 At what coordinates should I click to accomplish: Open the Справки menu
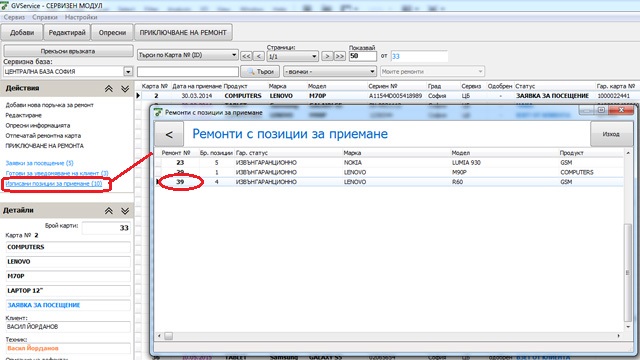pos(45,17)
